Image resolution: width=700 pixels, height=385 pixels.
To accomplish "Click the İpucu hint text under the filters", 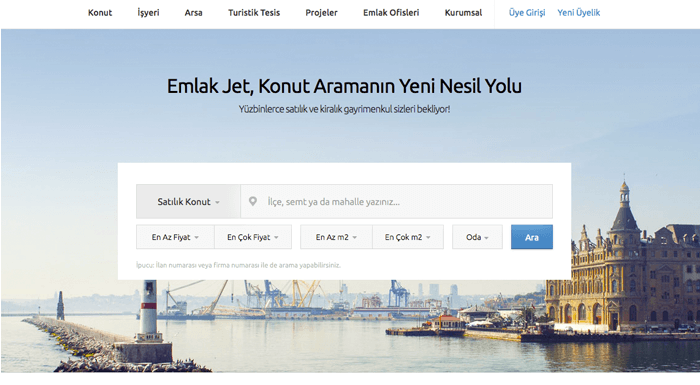I will (238, 265).
